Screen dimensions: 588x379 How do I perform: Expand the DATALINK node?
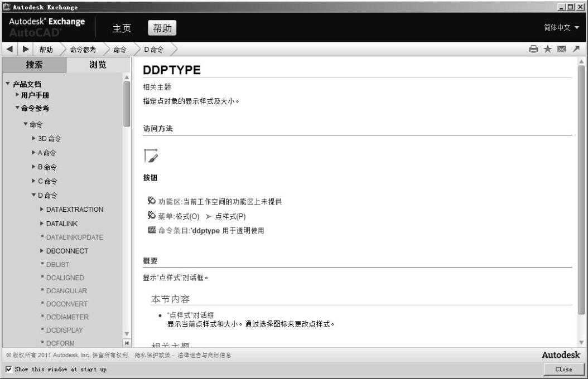click(42, 223)
